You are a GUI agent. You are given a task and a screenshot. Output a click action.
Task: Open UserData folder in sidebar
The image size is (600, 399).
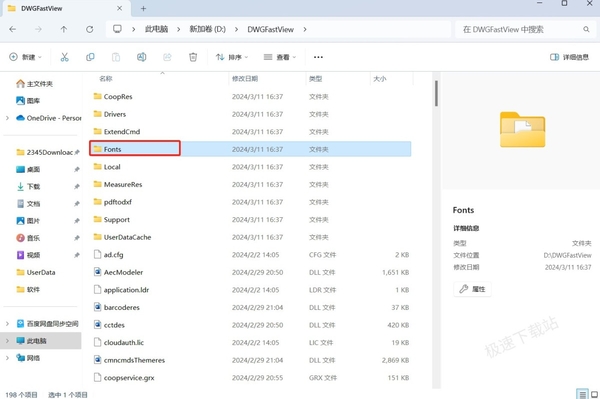[36, 272]
